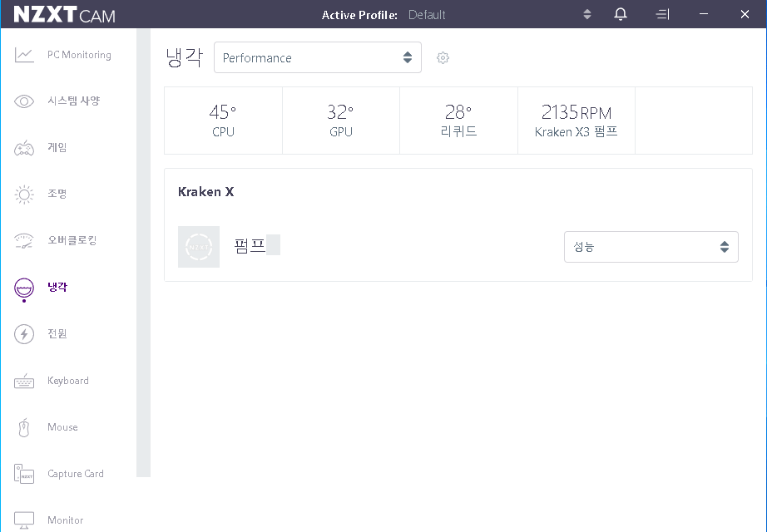Screen dimensions: 767x532
Task: Open the sun icon for 조명
Action: (x=24, y=195)
